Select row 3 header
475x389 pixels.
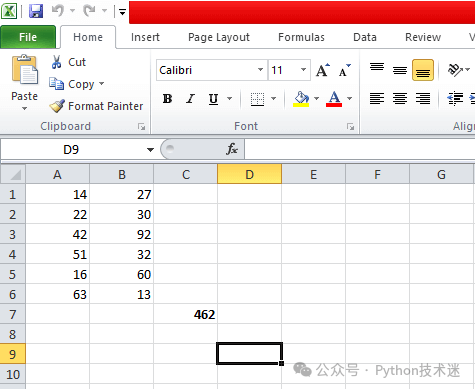[13, 234]
